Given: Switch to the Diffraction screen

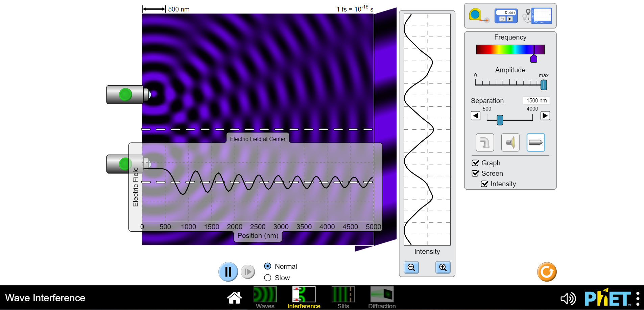Looking at the screenshot, I should 382,296.
